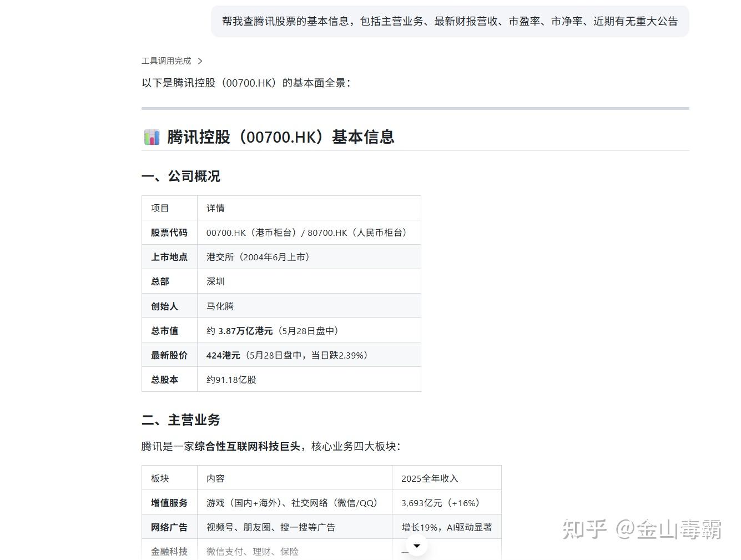Select the 3,693亿元（+16%）revenue cell
Image resolution: width=741 pixels, height=560 pixels.
[x=447, y=503]
